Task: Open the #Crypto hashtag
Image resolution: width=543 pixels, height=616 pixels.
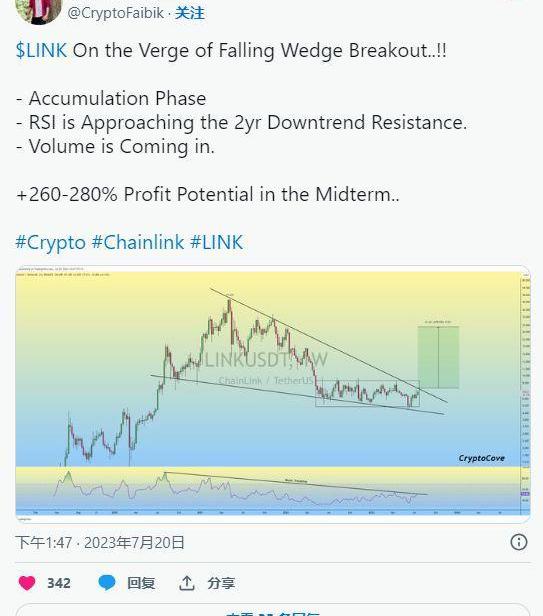Action: [x=50, y=242]
